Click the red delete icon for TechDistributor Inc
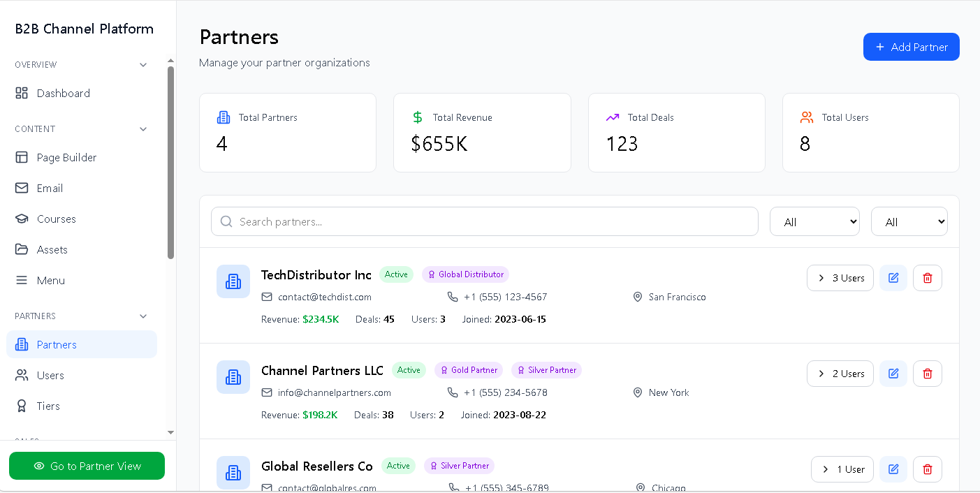 927,278
